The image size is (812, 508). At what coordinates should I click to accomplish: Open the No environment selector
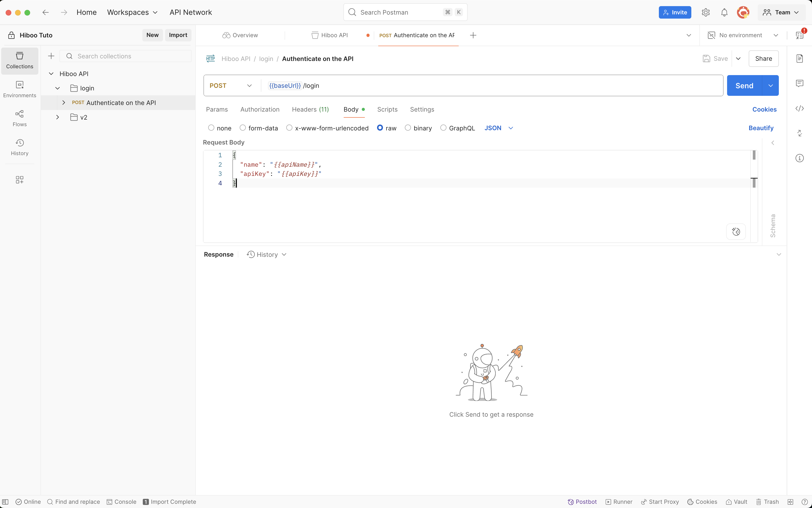[x=743, y=35]
